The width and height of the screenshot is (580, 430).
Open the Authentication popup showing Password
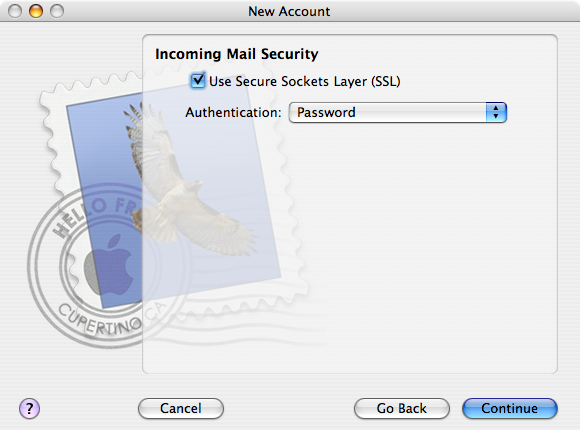tap(398, 112)
